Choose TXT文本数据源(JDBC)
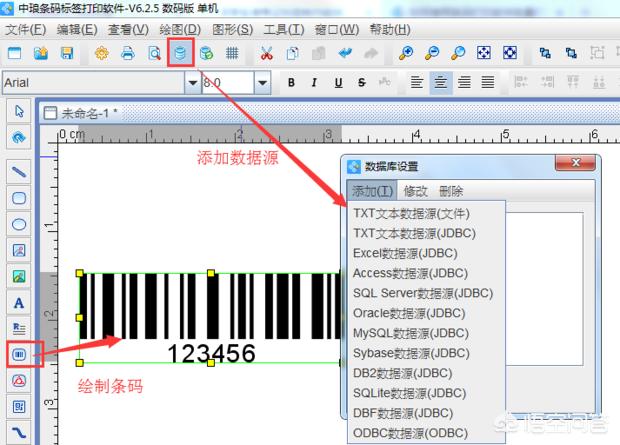Viewport: 620px width, 445px height. 427,233
